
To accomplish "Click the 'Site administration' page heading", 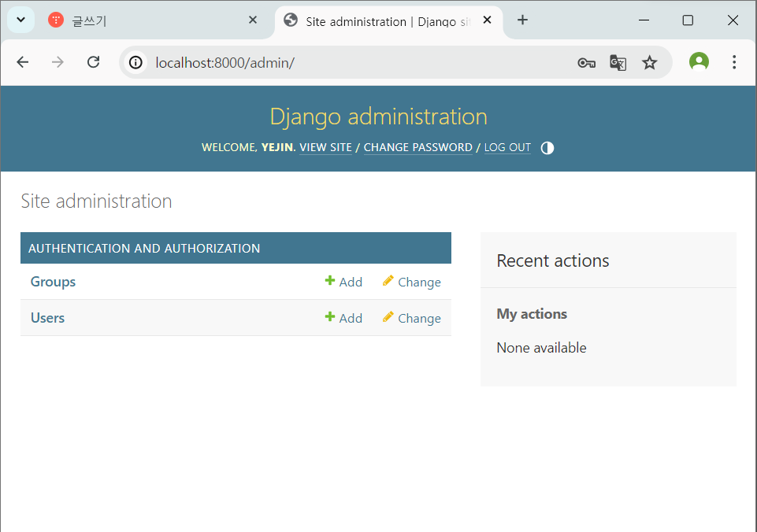I will (96, 201).
